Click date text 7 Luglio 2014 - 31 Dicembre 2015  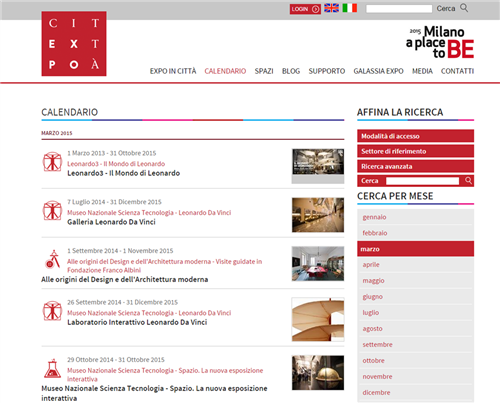click(114, 202)
